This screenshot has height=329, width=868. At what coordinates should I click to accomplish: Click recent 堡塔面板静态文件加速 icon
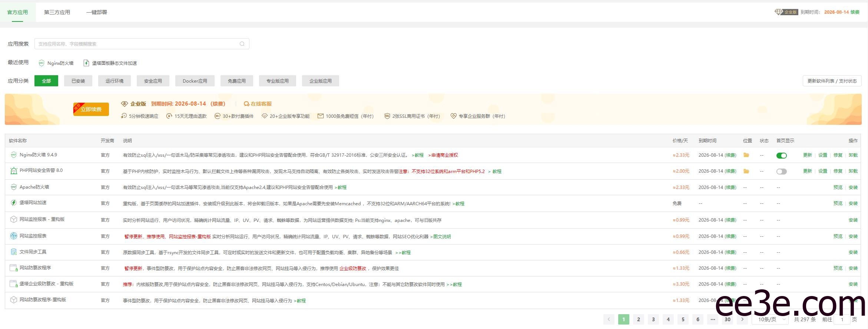click(x=86, y=63)
